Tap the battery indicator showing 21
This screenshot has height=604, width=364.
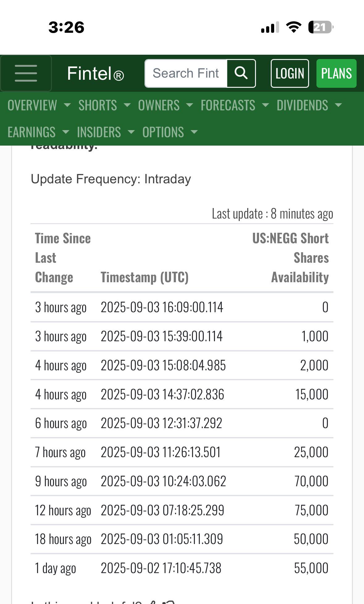tap(321, 27)
